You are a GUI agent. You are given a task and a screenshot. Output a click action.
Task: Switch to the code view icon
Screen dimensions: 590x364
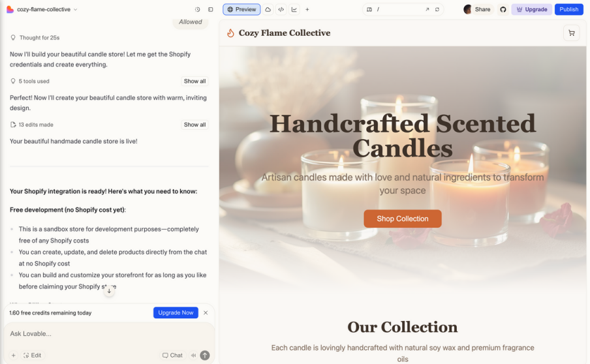click(x=281, y=9)
